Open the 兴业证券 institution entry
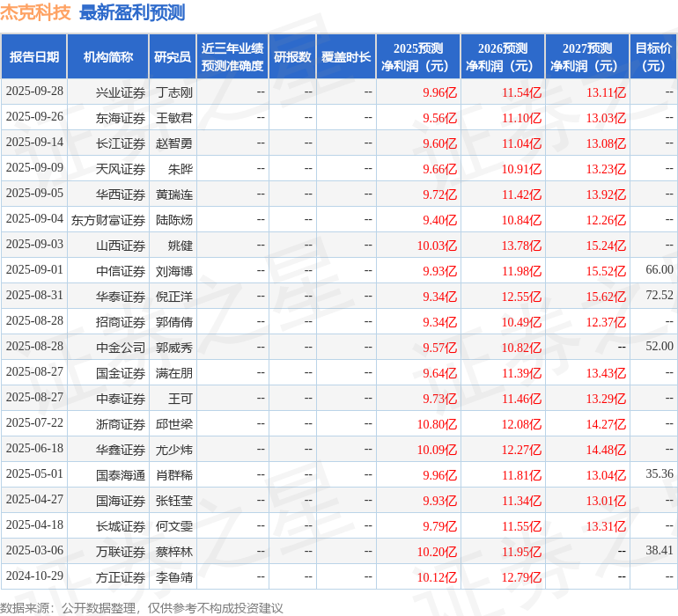This screenshot has width=678, height=616. click(121, 92)
